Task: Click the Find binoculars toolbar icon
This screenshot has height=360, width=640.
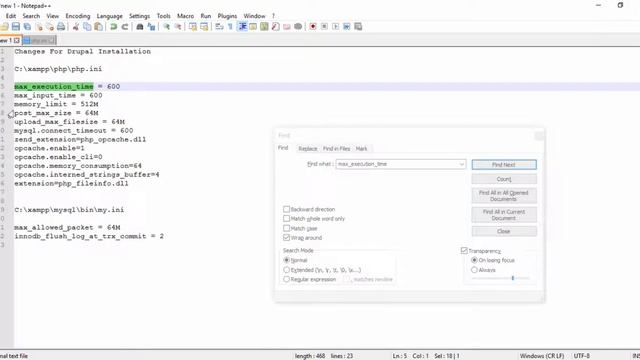Action: 140,27
